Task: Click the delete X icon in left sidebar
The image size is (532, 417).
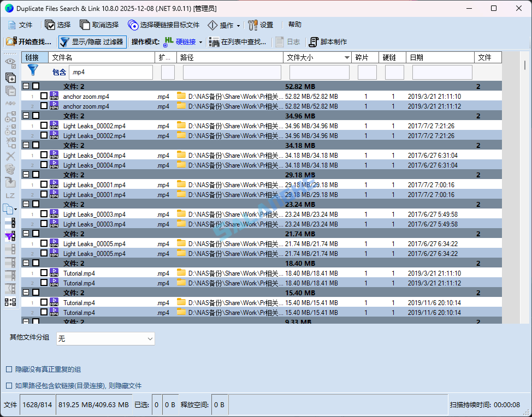Action: coord(9,156)
